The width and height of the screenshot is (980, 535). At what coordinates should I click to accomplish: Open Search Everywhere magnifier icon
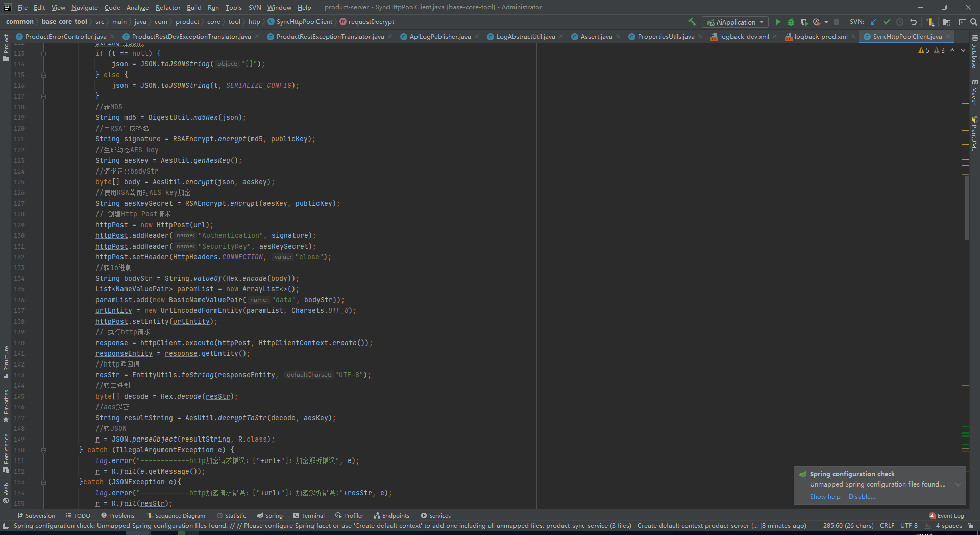pyautogui.click(x=973, y=22)
